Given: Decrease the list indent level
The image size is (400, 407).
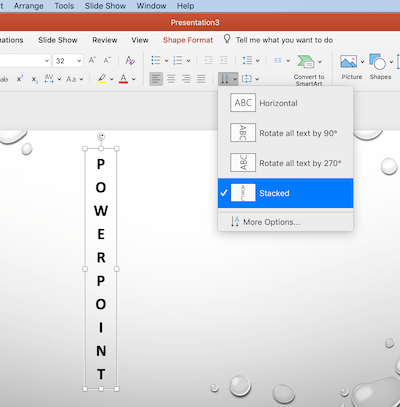Looking at the screenshot, I should point(209,60).
